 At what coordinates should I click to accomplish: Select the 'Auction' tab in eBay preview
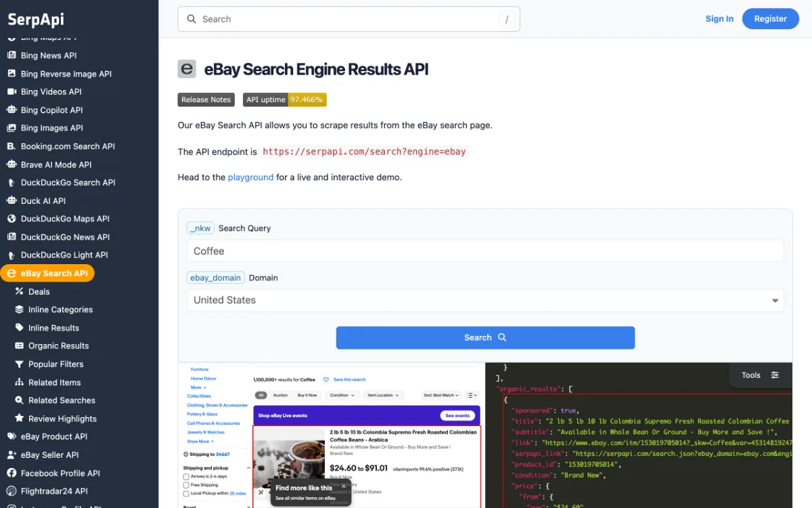tap(281, 395)
